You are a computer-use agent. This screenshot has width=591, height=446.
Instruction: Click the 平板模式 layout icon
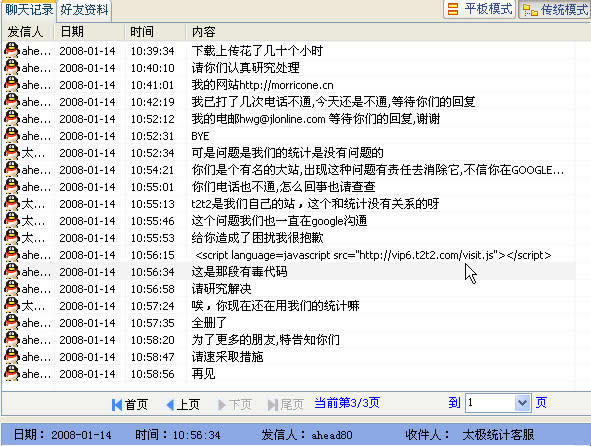click(x=453, y=9)
